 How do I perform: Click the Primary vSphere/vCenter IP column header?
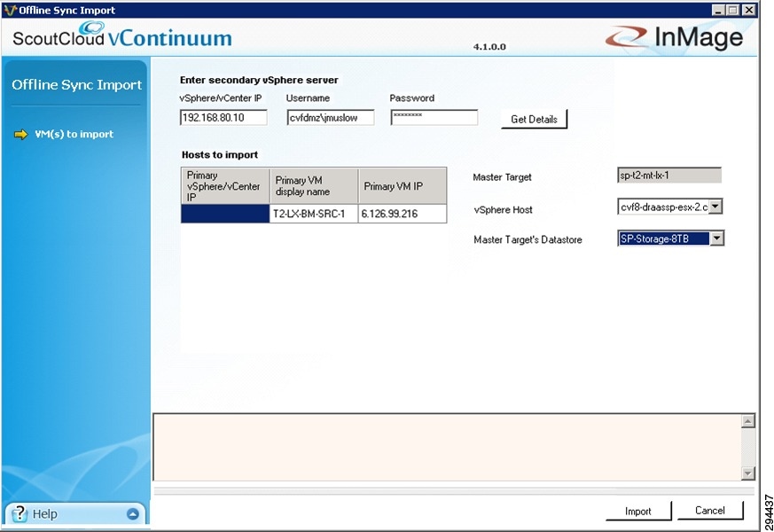[x=225, y=186]
